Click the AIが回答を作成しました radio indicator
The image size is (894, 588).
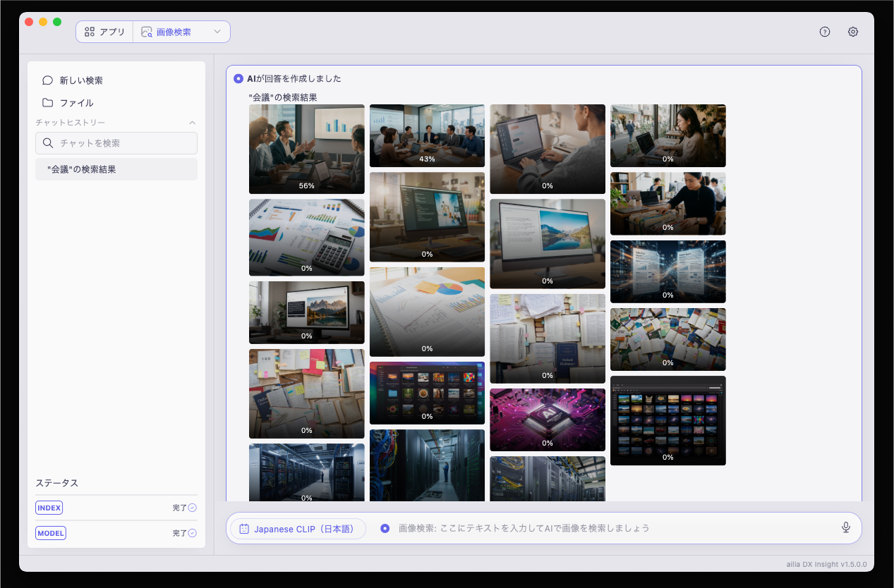[238, 78]
